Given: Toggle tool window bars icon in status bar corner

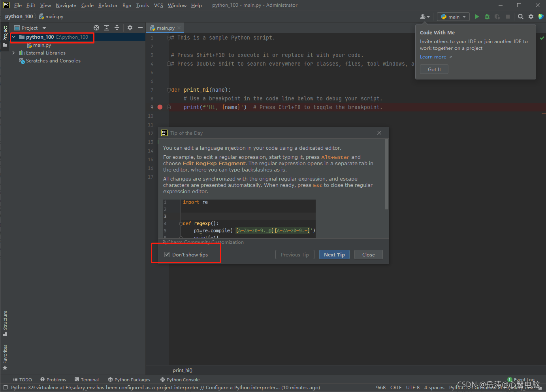Looking at the screenshot, I should point(5,388).
